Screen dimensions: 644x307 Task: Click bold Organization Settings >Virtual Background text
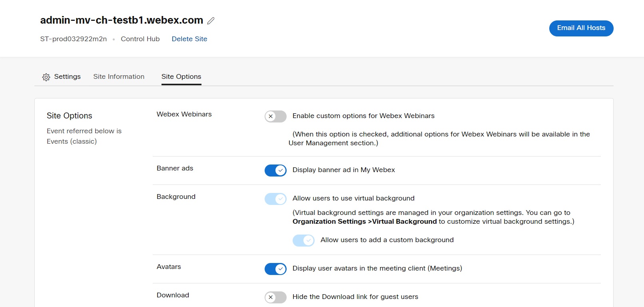point(365,221)
